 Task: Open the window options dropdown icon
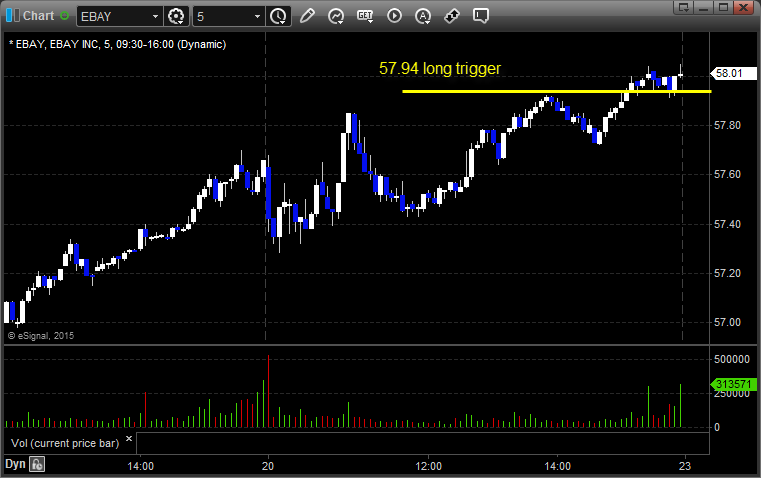pyautogui.click(x=684, y=7)
